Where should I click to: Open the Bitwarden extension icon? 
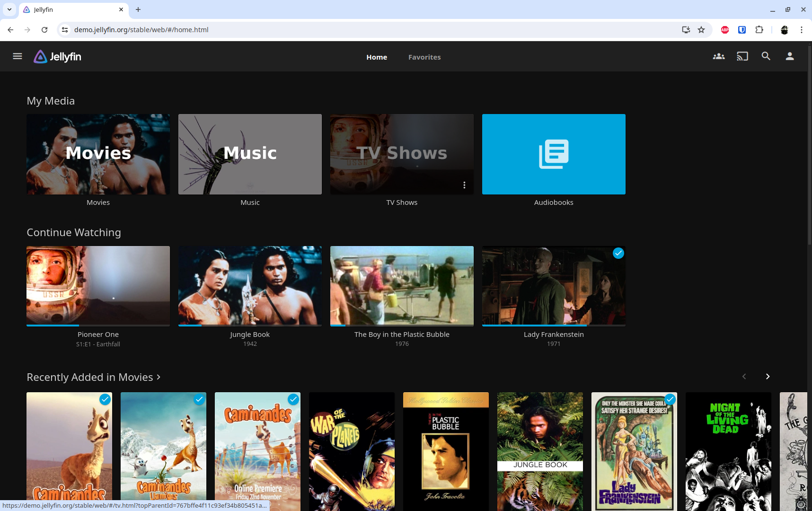[742, 30]
